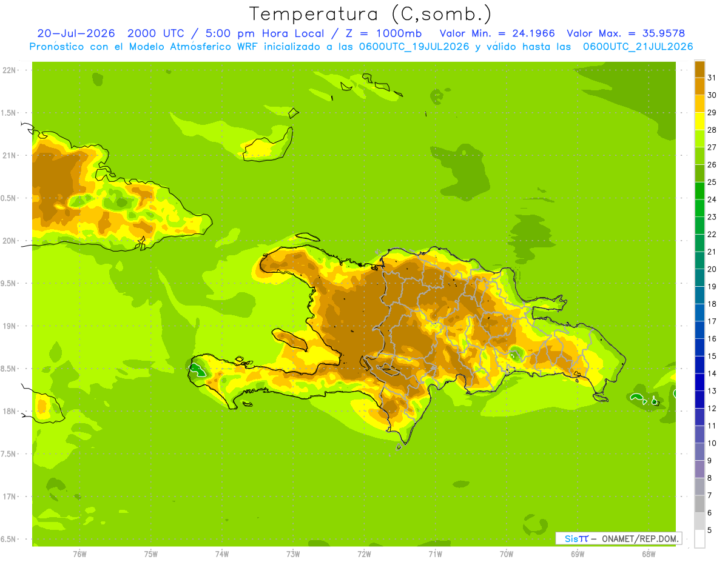Click the "20N" latitude label
The height and width of the screenshot is (562, 728).
(9, 241)
